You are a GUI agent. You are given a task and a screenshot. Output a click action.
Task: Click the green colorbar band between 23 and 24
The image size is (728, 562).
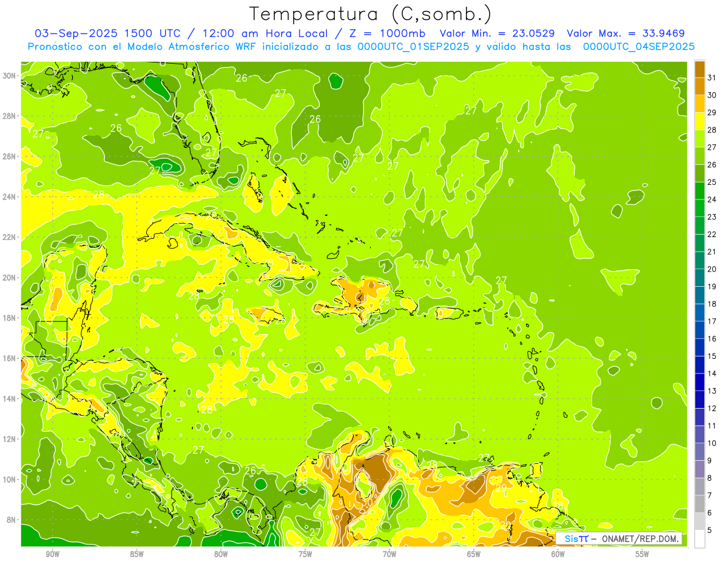coord(699,209)
